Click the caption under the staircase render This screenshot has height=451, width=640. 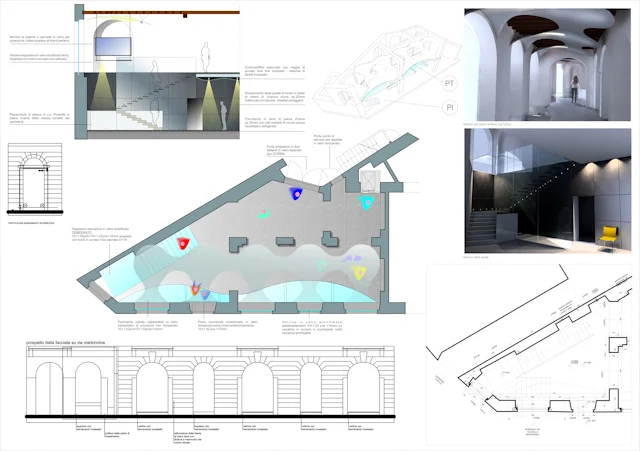click(476, 257)
